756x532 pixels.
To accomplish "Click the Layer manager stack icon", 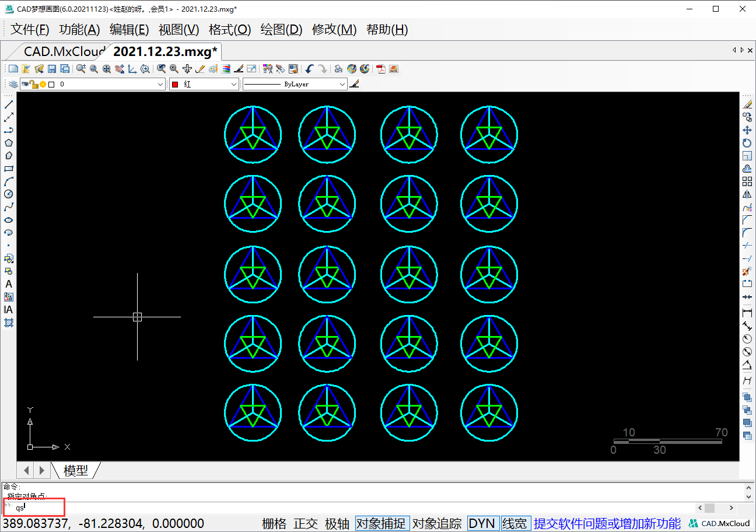I will 13,85.
